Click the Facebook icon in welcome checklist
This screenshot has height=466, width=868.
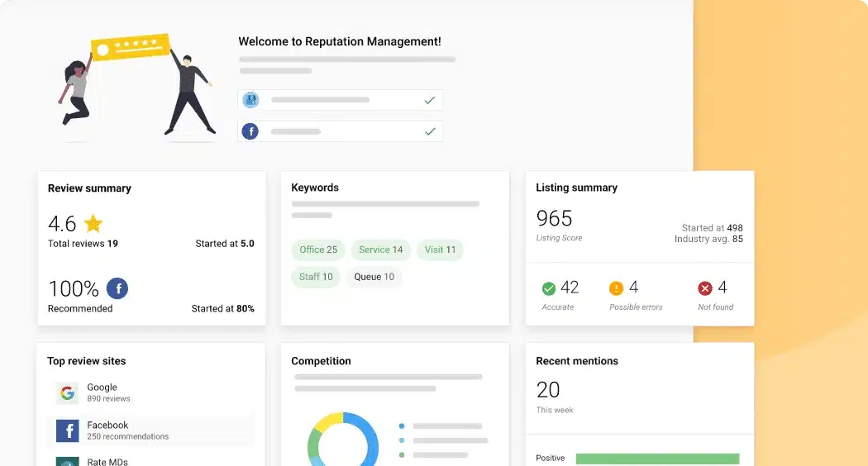click(250, 131)
